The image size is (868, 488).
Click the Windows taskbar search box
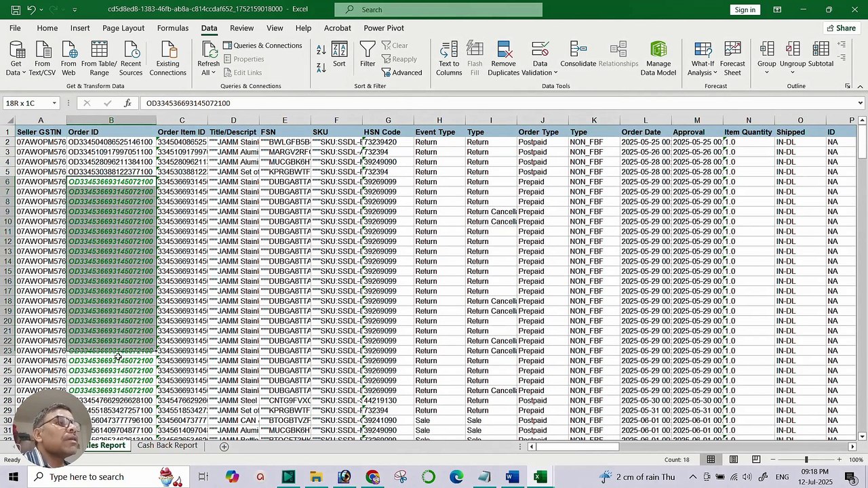click(x=86, y=476)
